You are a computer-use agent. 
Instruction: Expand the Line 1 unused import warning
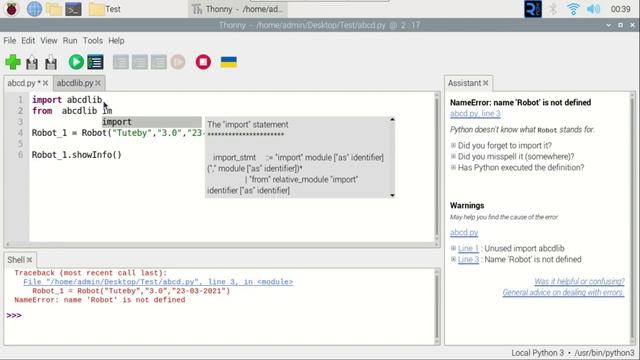453,248
